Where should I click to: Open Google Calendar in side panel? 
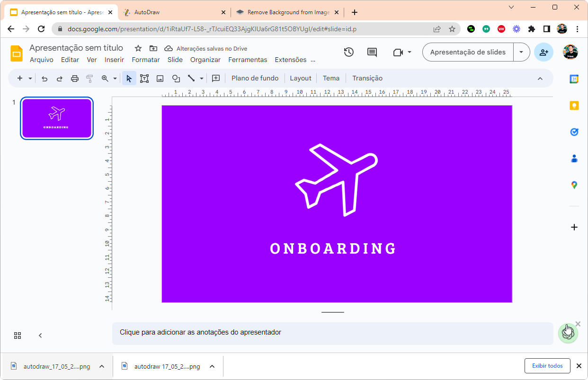[x=574, y=80]
